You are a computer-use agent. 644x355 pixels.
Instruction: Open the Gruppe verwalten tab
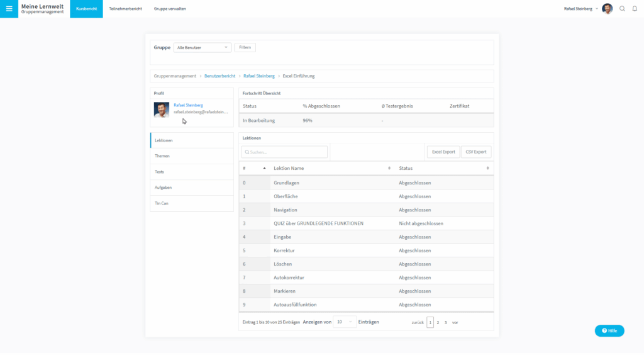click(x=170, y=9)
